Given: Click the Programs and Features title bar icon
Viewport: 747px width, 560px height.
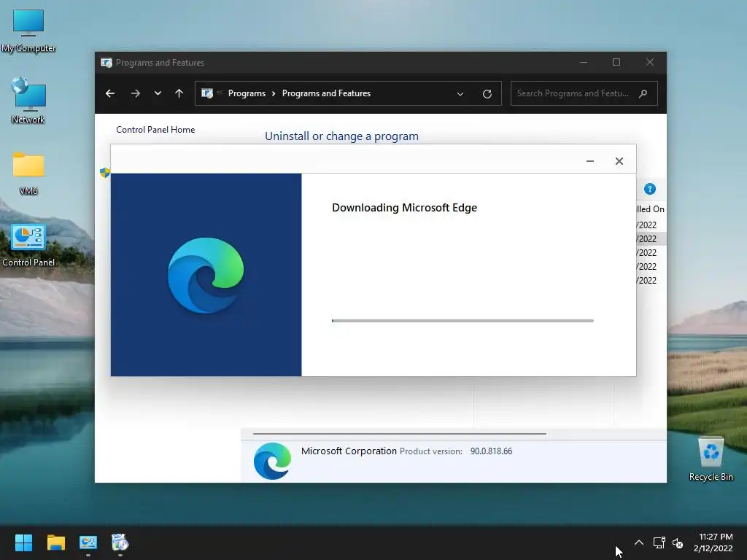Looking at the screenshot, I should click(107, 63).
